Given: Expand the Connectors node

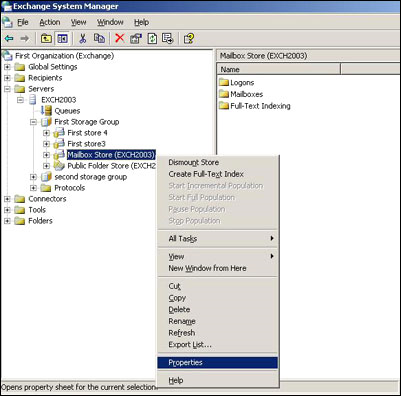Looking at the screenshot, I should point(7,199).
